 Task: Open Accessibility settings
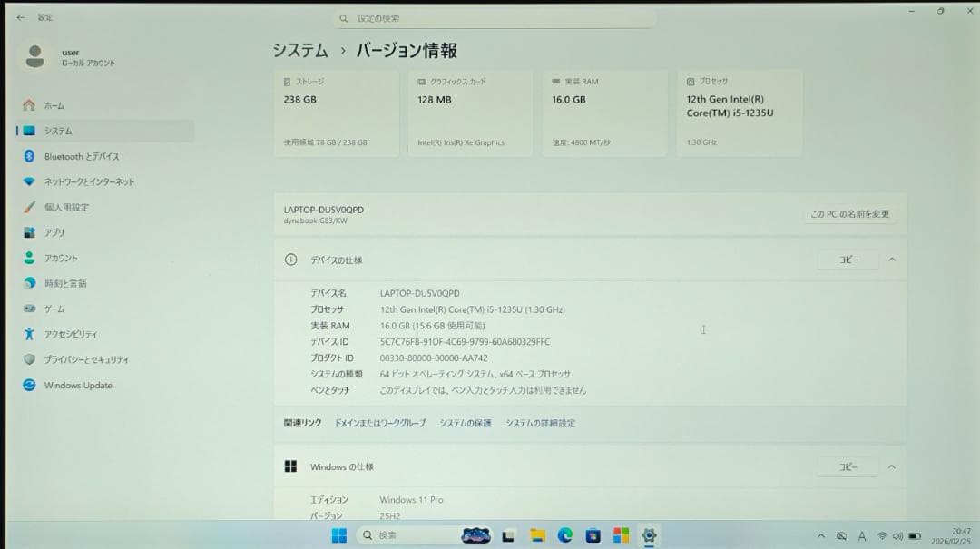(x=105, y=334)
